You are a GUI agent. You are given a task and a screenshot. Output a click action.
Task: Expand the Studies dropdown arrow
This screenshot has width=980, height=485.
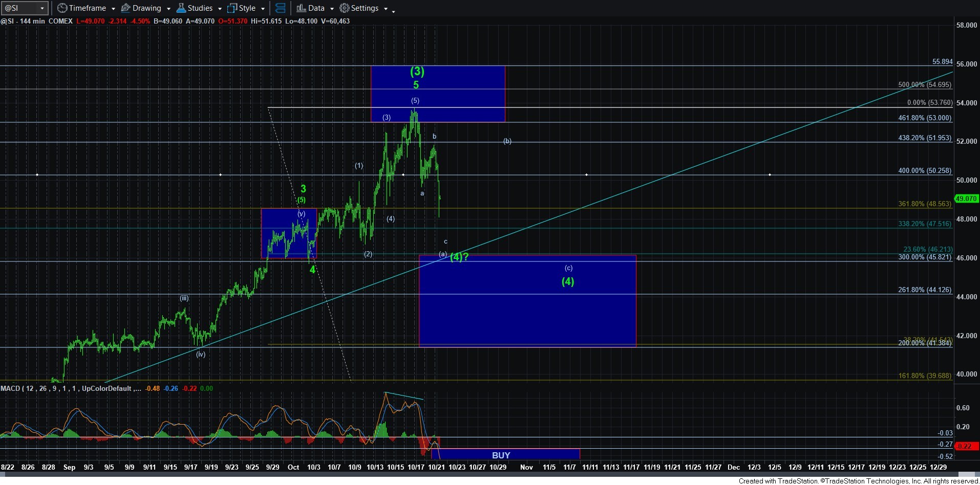coord(220,9)
